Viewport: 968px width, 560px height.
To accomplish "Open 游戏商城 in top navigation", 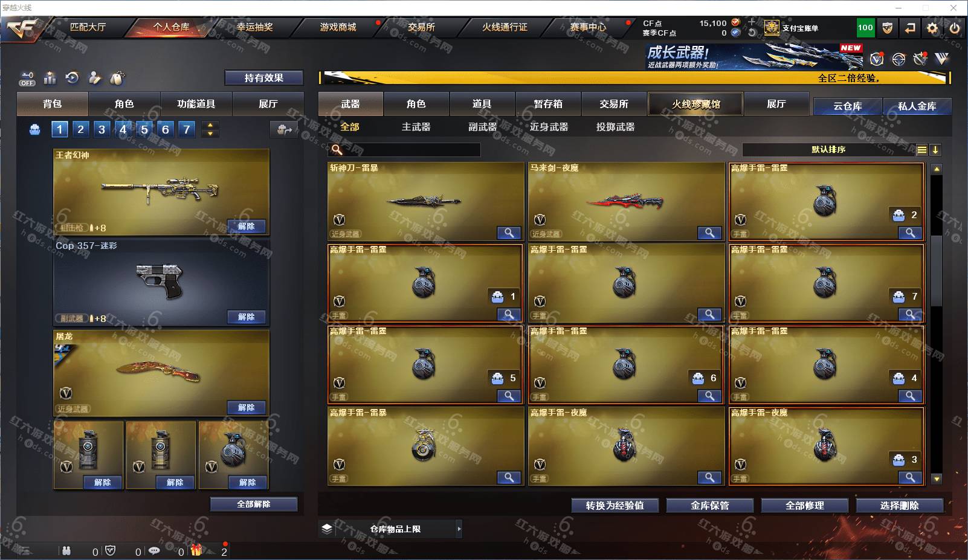I will 338,27.
